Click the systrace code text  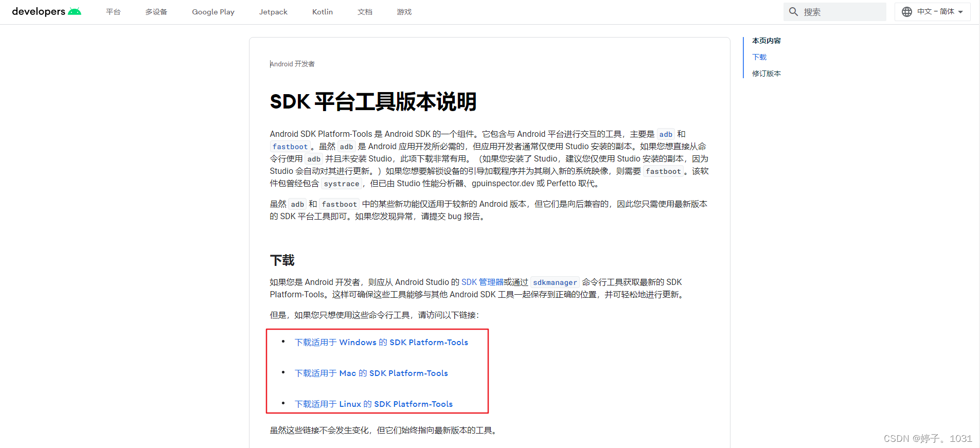click(342, 184)
